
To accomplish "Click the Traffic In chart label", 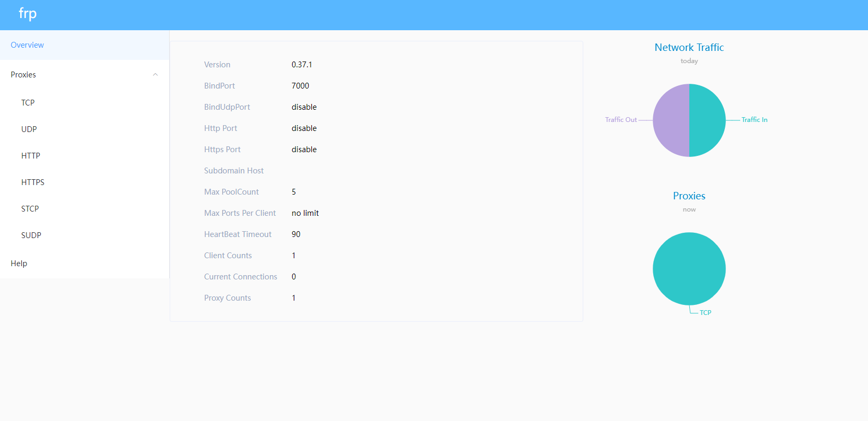I will point(755,120).
